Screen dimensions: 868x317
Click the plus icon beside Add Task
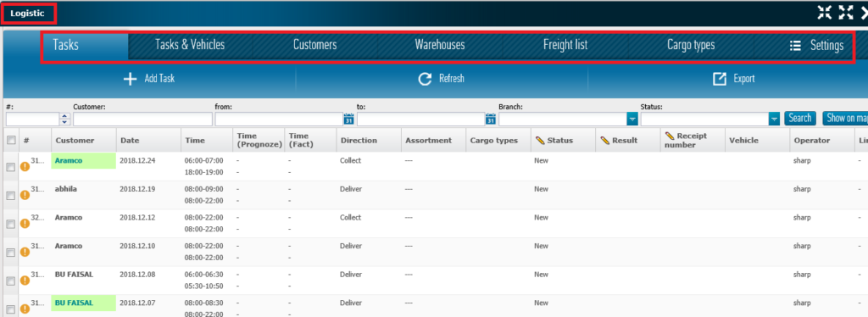130,79
